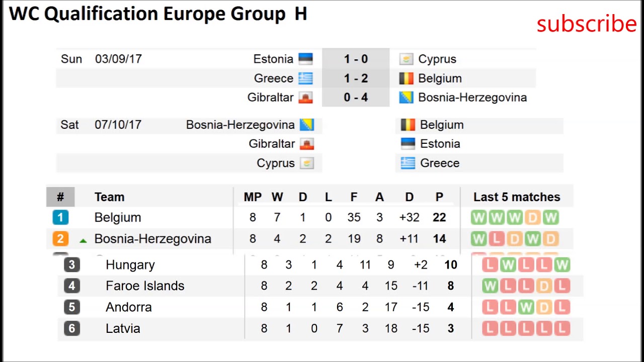Click the Cyprus flag in Saturday's fixtures
This screenshot has width=644, height=362.
click(x=307, y=163)
